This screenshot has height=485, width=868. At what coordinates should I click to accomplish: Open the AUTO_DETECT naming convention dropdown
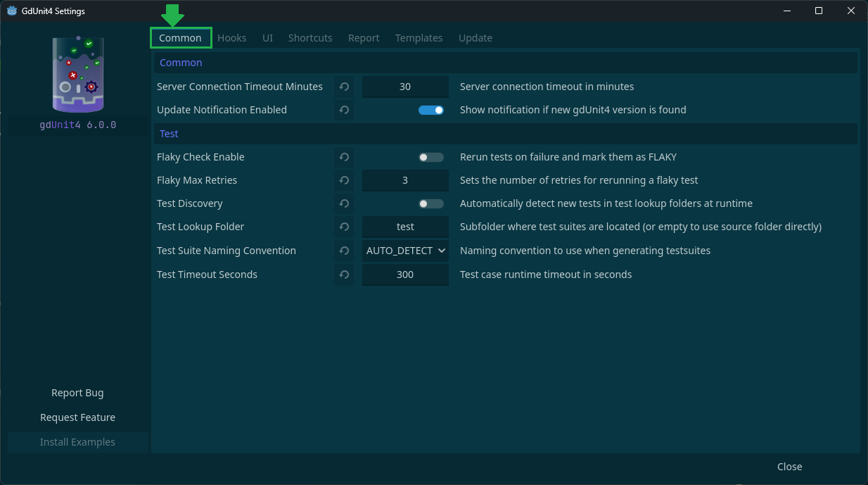405,251
